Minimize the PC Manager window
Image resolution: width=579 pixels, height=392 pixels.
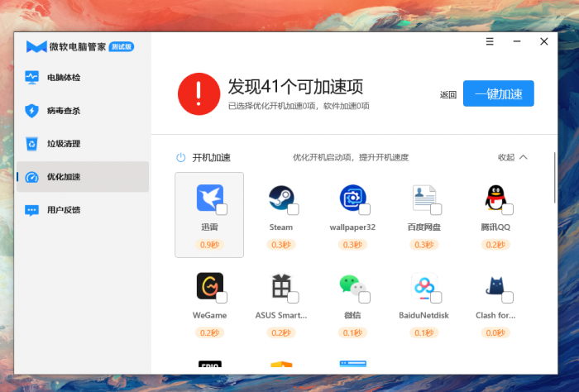tap(517, 41)
